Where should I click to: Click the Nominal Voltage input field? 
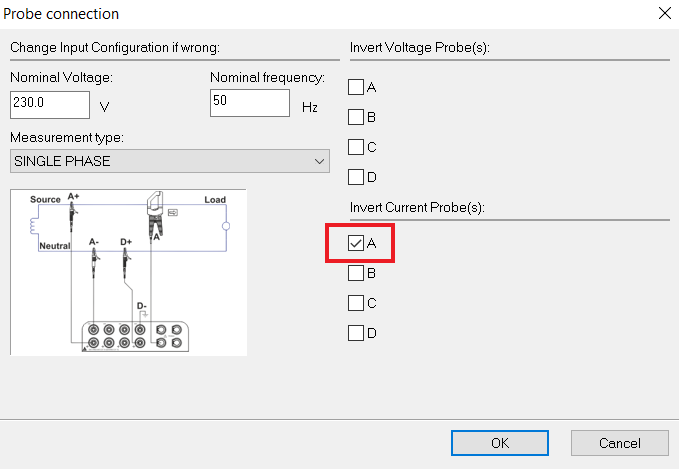point(50,104)
